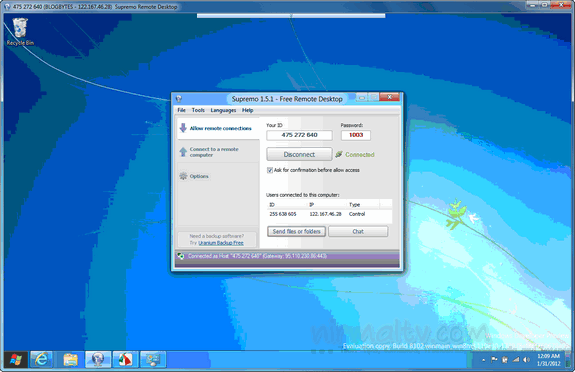575x372 pixels.
Task: Click IP cell 122.167.46.28
Action: (x=325, y=214)
